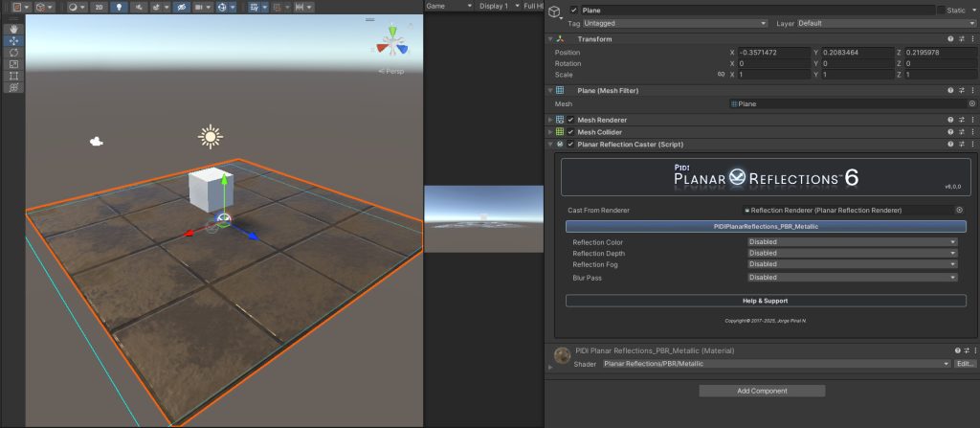Open the Reflection Color dropdown

point(853,242)
